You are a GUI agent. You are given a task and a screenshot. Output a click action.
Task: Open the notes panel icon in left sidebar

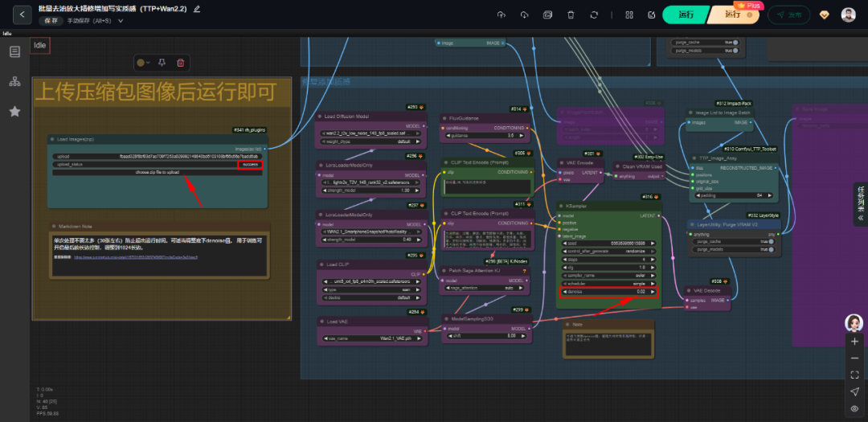[15, 52]
